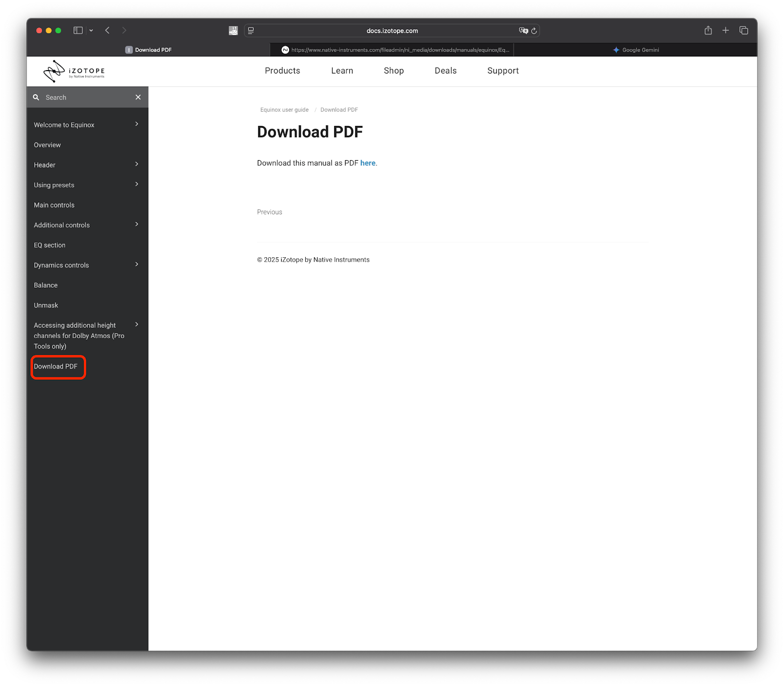The image size is (784, 686).
Task: Toggle the Safari sidebar button
Action: 78,30
